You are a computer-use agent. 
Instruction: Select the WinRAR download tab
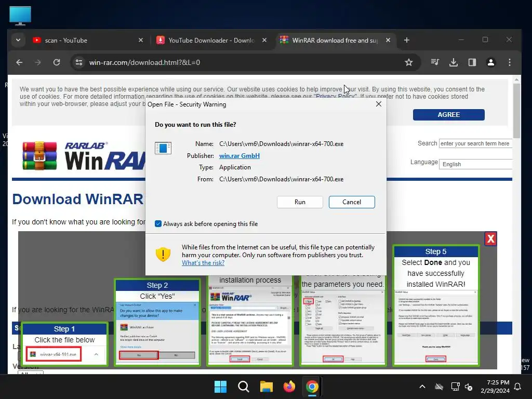[x=334, y=41]
